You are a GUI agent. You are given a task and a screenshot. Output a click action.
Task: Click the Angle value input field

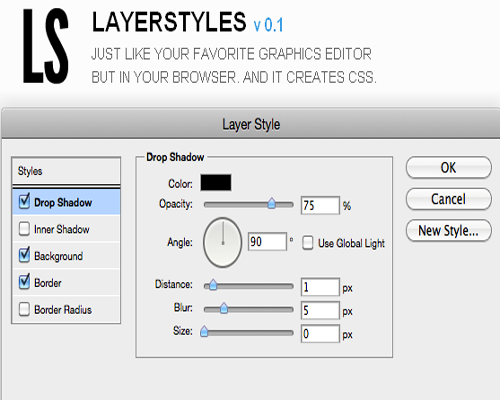coord(267,242)
